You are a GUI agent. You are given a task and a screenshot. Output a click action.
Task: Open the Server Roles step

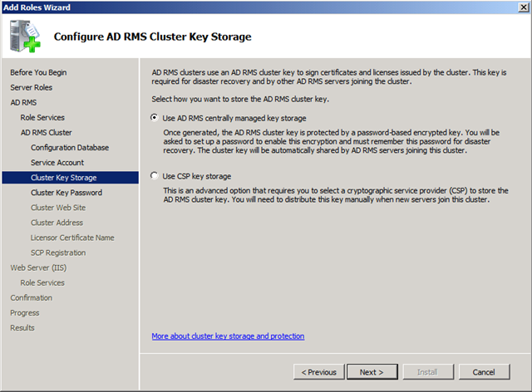point(32,87)
